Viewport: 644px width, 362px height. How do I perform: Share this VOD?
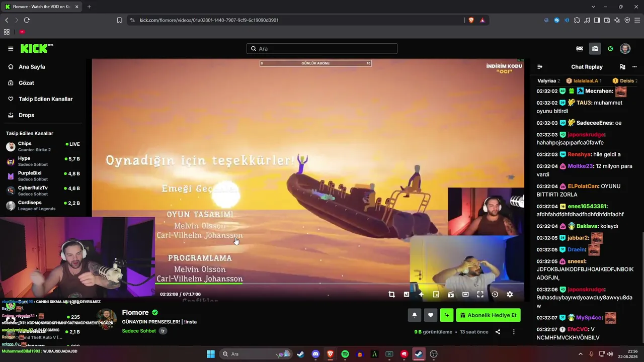click(498, 332)
